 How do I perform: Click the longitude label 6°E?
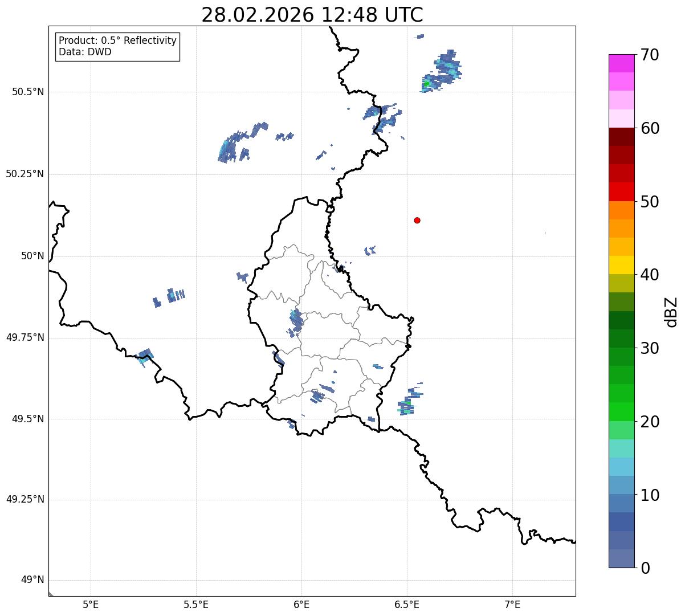(x=301, y=604)
